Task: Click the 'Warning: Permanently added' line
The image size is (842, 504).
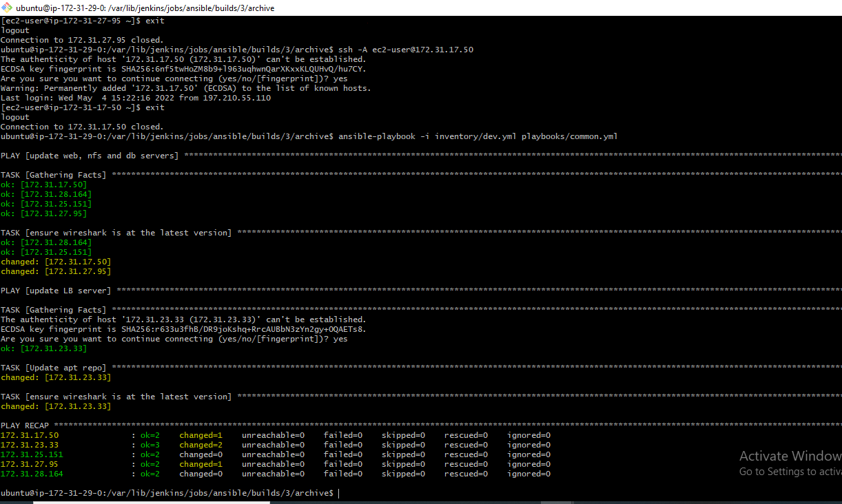Action: [186, 88]
